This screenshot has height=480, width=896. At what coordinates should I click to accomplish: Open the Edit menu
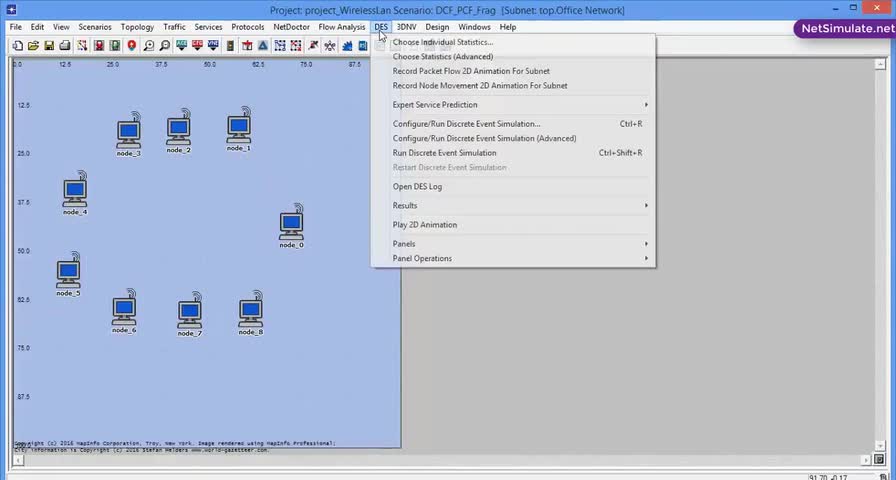click(37, 27)
